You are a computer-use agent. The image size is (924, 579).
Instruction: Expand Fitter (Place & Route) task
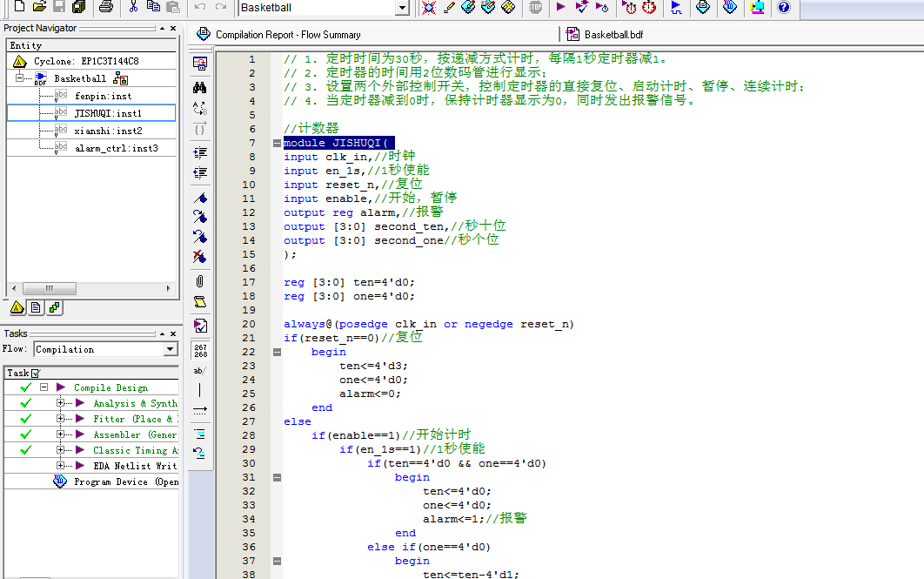pyautogui.click(x=60, y=419)
